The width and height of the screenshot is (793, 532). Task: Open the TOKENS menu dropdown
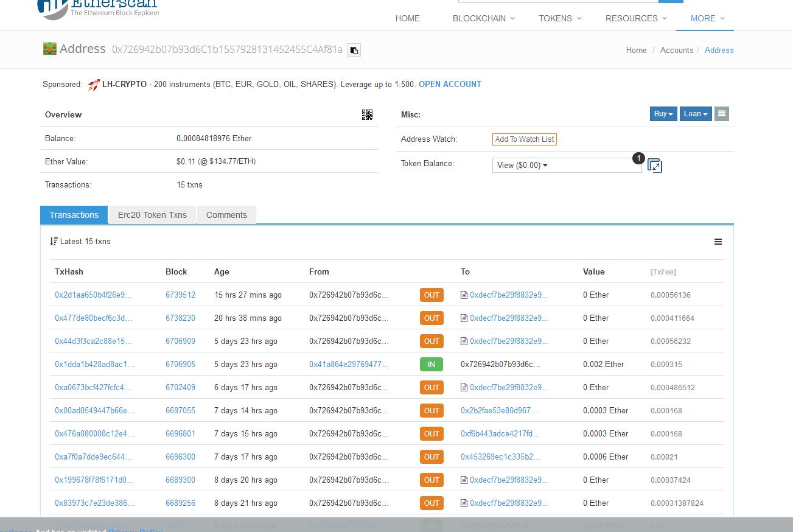click(560, 18)
